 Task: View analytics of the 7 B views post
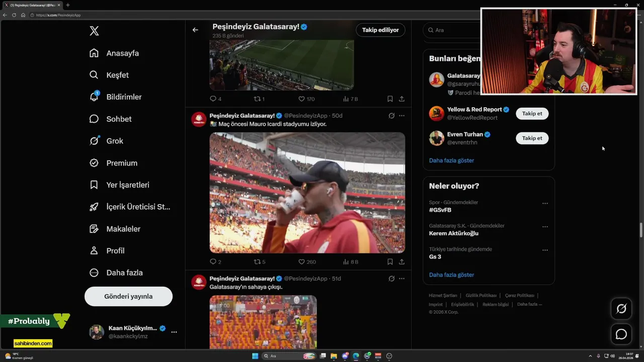pos(351,99)
